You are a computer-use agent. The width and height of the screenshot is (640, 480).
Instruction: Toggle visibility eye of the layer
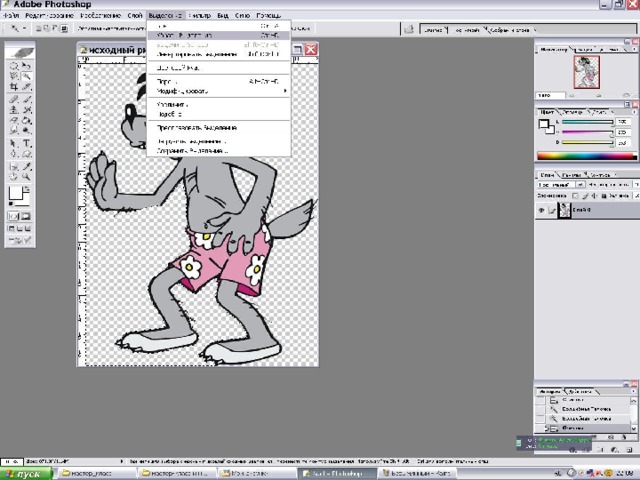coord(541,210)
